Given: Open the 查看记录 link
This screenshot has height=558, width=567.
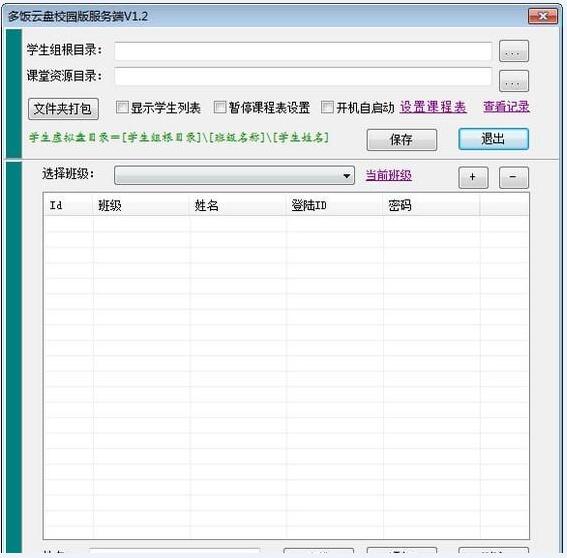Looking at the screenshot, I should [506, 107].
